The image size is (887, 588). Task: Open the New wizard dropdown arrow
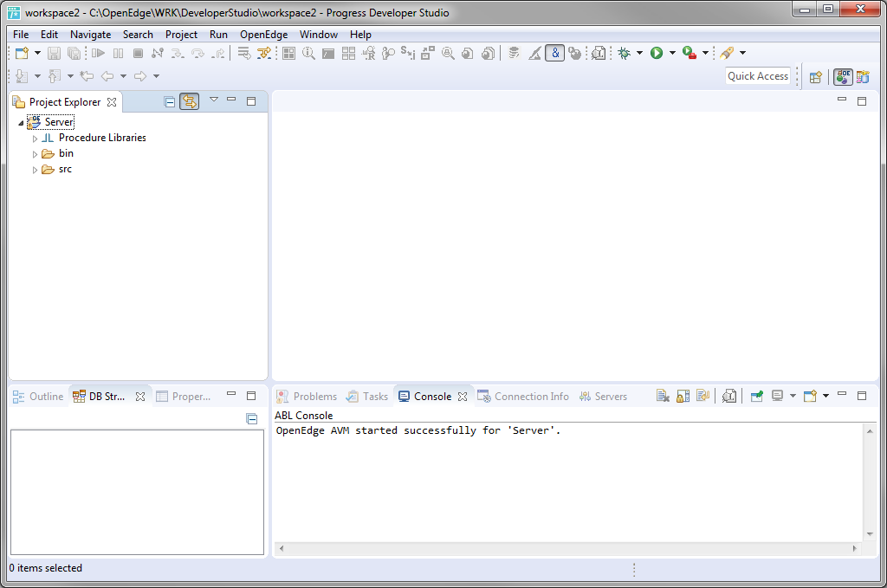tap(37, 53)
